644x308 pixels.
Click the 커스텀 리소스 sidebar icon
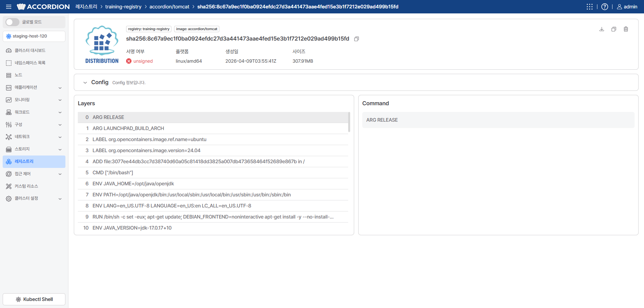click(x=9, y=186)
